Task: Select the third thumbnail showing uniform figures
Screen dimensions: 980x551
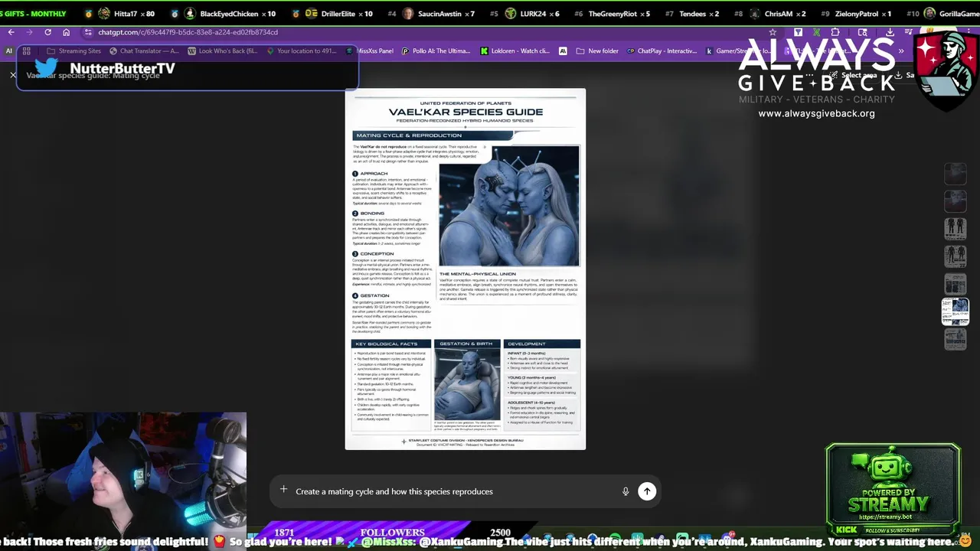Action: (955, 228)
